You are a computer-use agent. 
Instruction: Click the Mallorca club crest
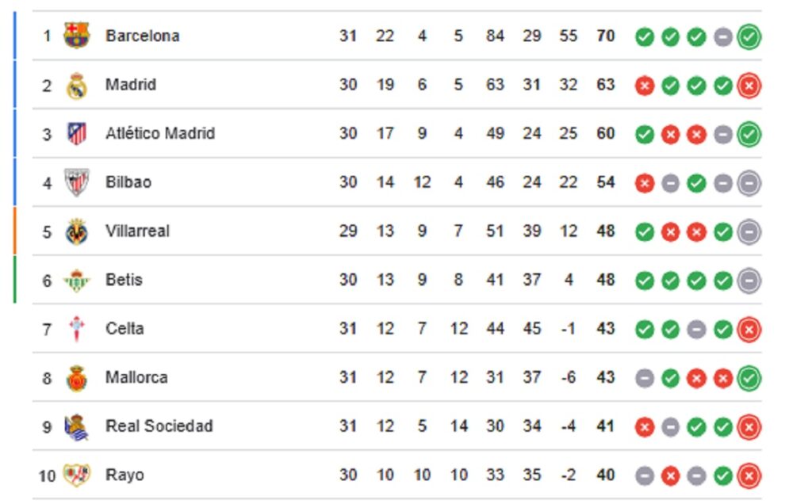[x=77, y=378]
